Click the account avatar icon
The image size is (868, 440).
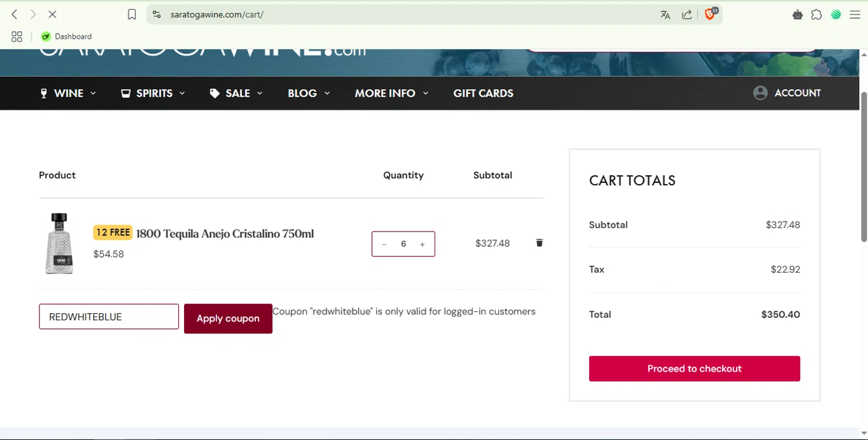point(760,93)
